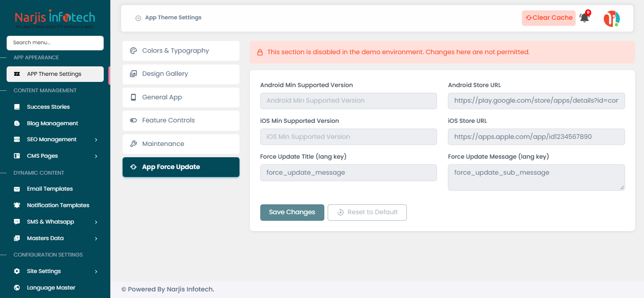This screenshot has height=298, width=644.
Task: Click the APP Theme Settings sidebar icon
Action: (x=17, y=74)
